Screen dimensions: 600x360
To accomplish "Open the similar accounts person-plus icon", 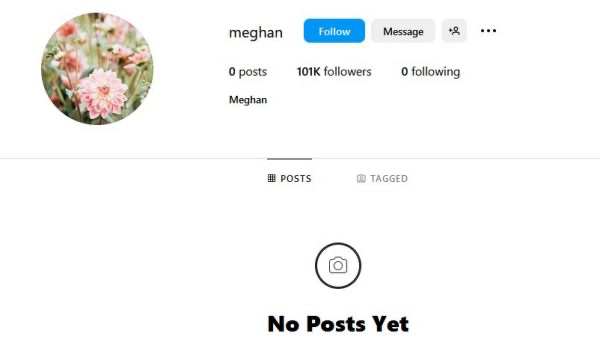I will (454, 31).
